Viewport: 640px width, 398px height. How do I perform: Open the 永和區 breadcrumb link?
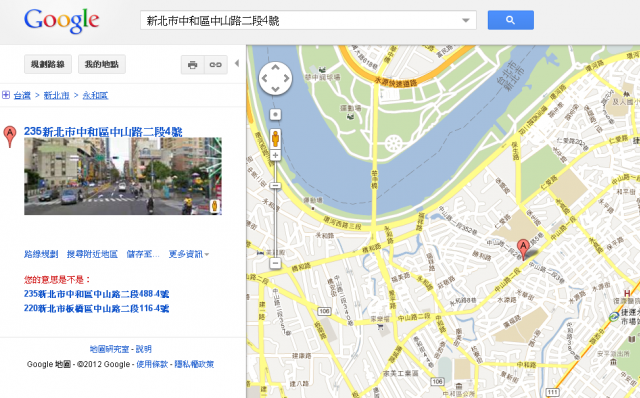[x=95, y=96]
